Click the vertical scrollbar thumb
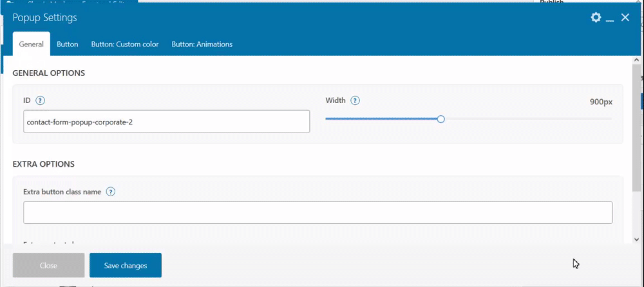The height and width of the screenshot is (287, 644). pyautogui.click(x=637, y=127)
